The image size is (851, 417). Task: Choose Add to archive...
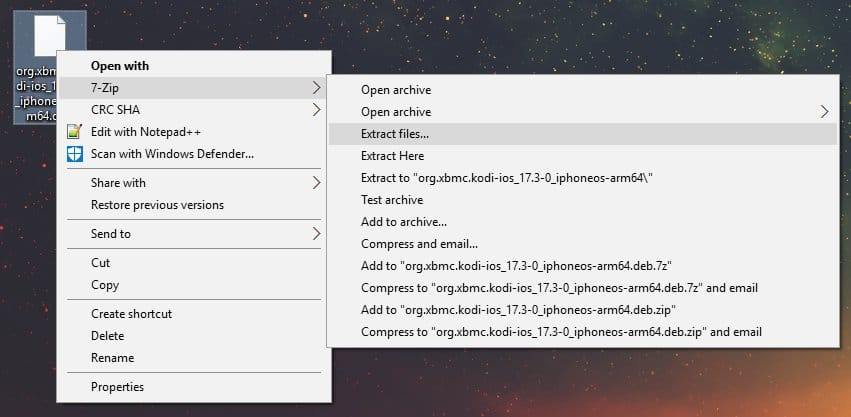pos(583,222)
